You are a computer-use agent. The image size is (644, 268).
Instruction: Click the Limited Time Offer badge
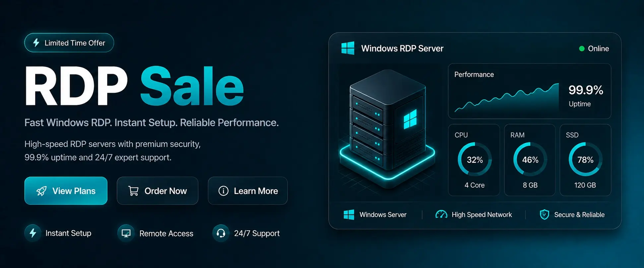(x=69, y=43)
